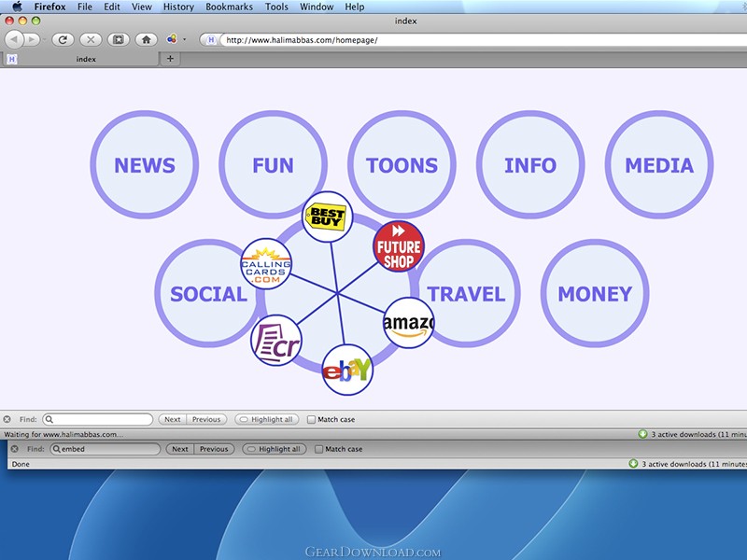Open the Amazon logo link
Image resolution: width=747 pixels, height=560 pixels.
[x=408, y=323]
